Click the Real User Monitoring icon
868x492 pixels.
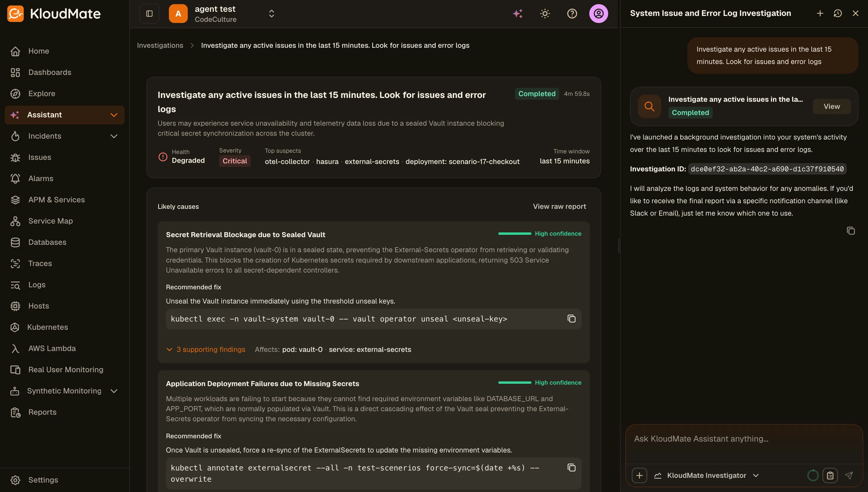point(15,370)
